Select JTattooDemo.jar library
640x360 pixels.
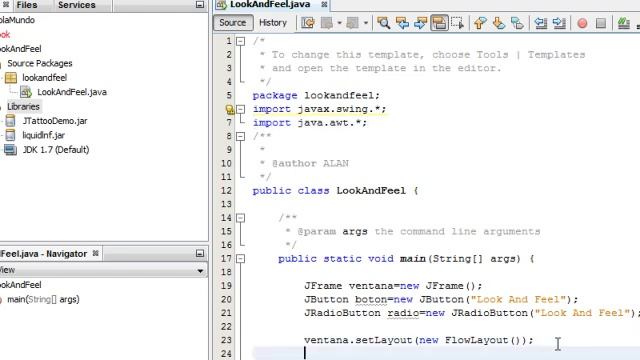pos(55,121)
